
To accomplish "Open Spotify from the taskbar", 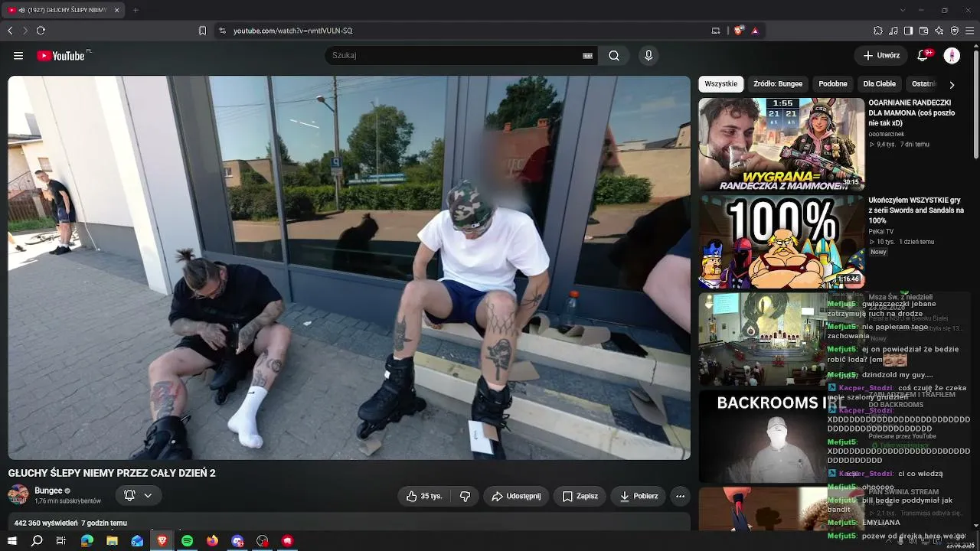I will pyautogui.click(x=188, y=540).
